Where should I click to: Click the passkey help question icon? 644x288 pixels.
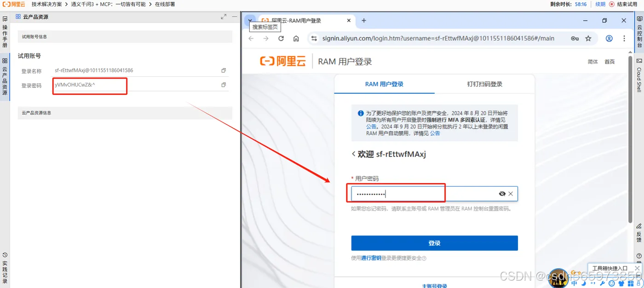click(424, 259)
